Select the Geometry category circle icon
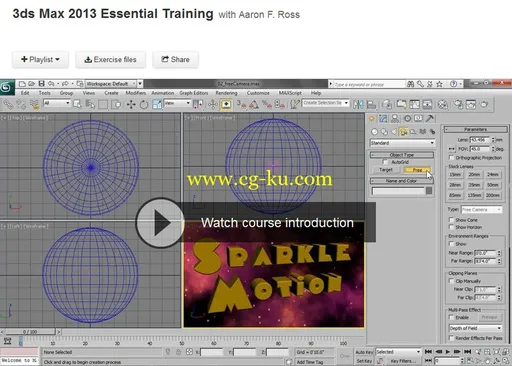Image resolution: width=512 pixels, height=366 pixels. point(375,132)
